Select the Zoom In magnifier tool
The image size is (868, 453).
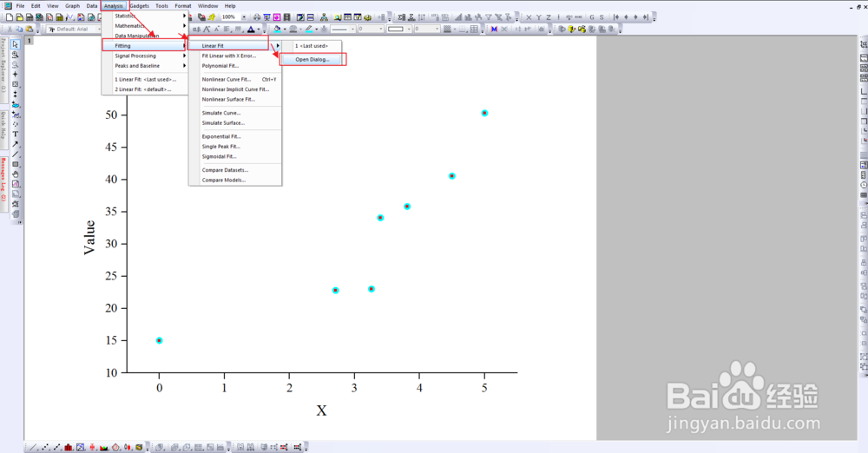tap(16, 55)
